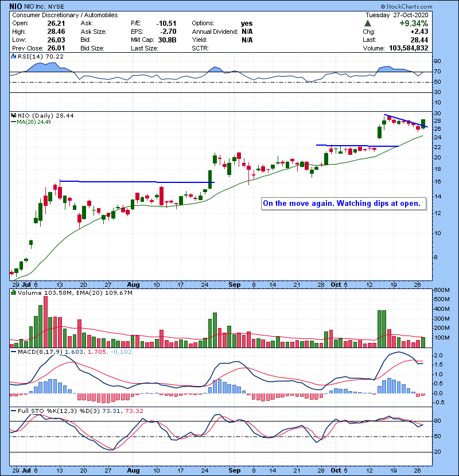The width and height of the screenshot is (459, 476).
Task: Click the tallest red volume bar in July
Action: [45, 322]
